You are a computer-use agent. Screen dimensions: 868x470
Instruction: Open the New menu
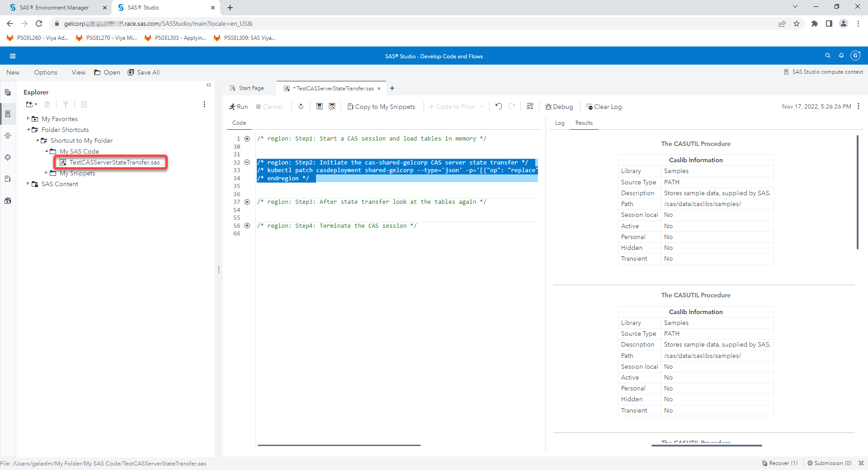[13, 72]
